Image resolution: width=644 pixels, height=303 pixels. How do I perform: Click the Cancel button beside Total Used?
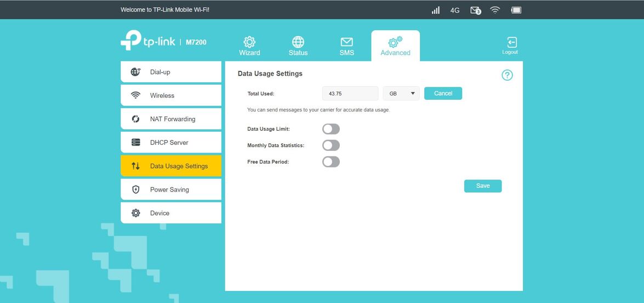pos(443,93)
